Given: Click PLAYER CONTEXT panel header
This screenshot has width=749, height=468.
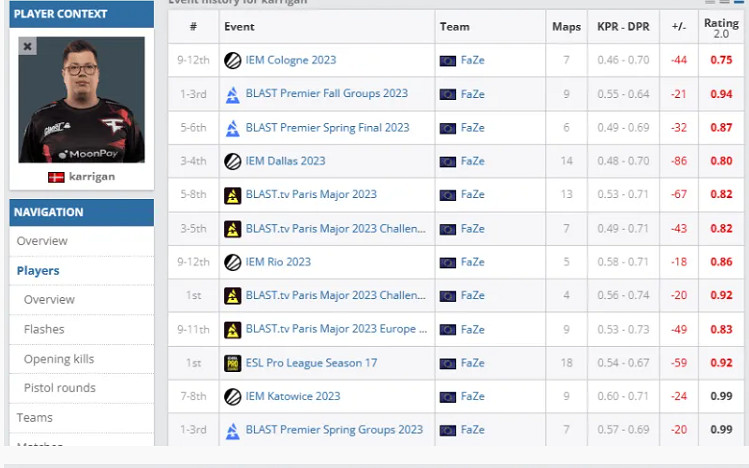Looking at the screenshot, I should [82, 14].
